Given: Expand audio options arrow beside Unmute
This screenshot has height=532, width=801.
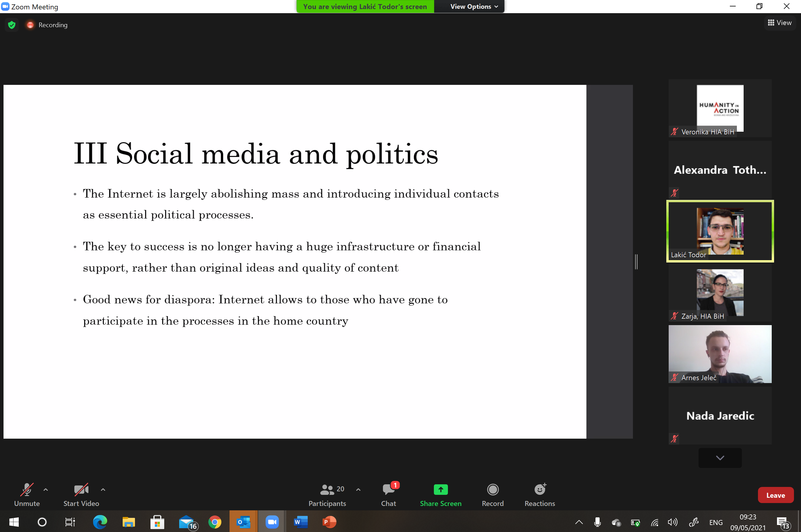Looking at the screenshot, I should point(46,489).
